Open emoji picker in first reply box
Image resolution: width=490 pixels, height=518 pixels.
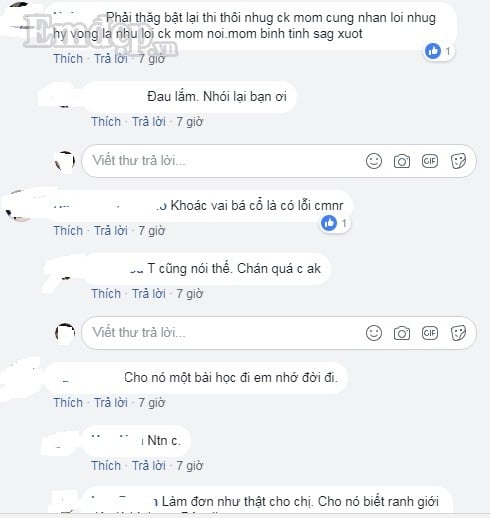pos(374,161)
